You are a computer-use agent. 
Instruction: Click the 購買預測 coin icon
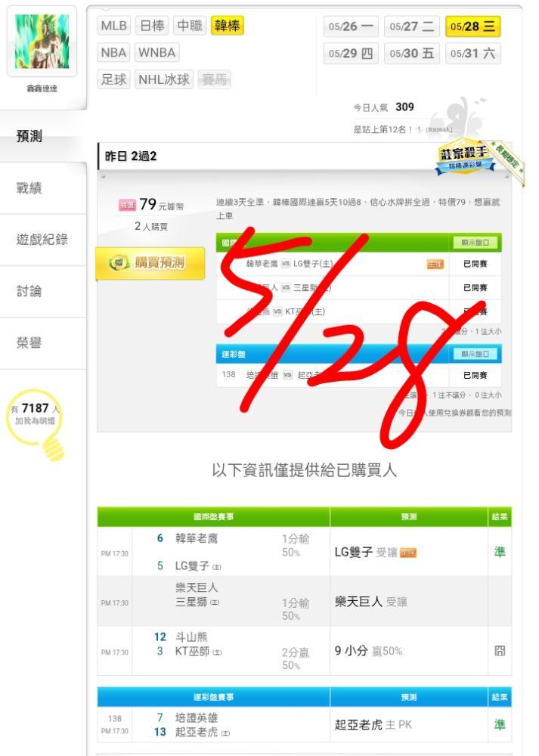point(119,263)
